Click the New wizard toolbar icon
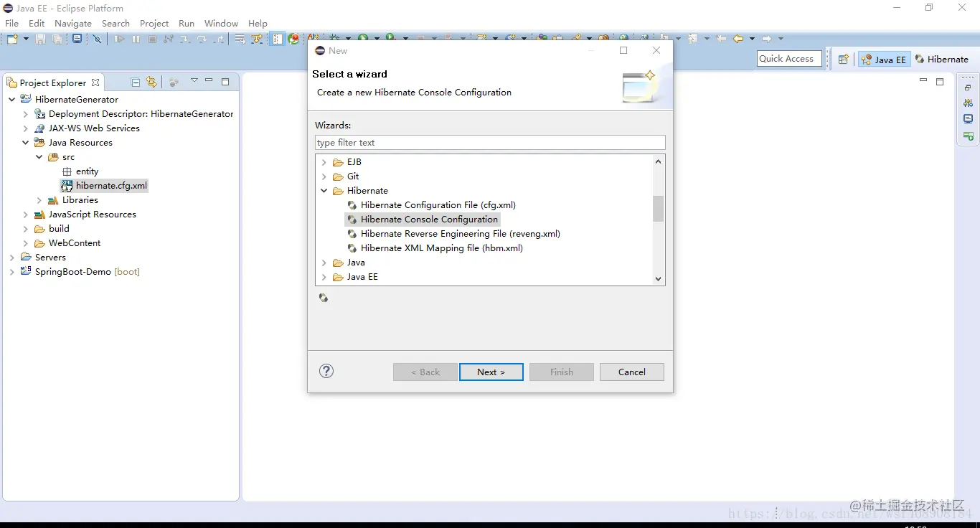The height and width of the screenshot is (528, 980). (12, 39)
